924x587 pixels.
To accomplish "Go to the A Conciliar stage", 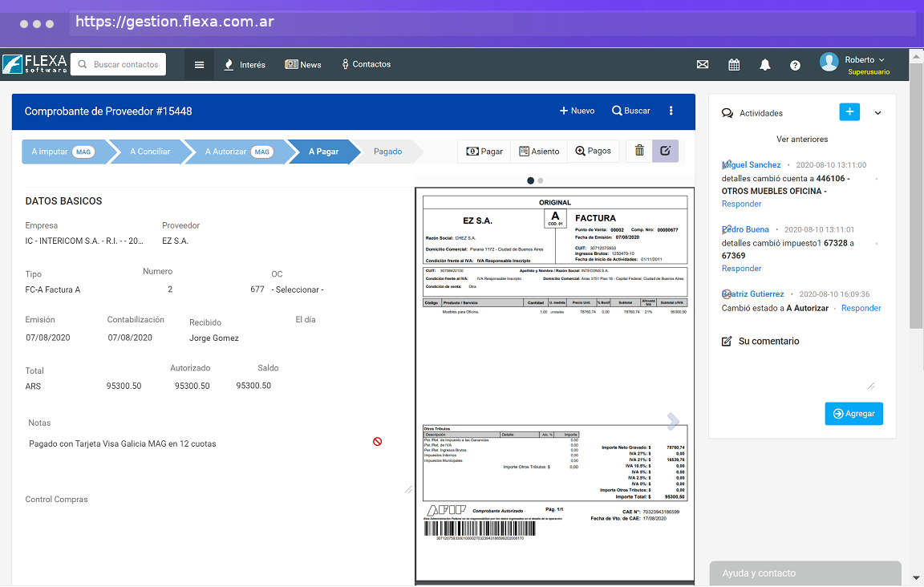I will click(150, 152).
